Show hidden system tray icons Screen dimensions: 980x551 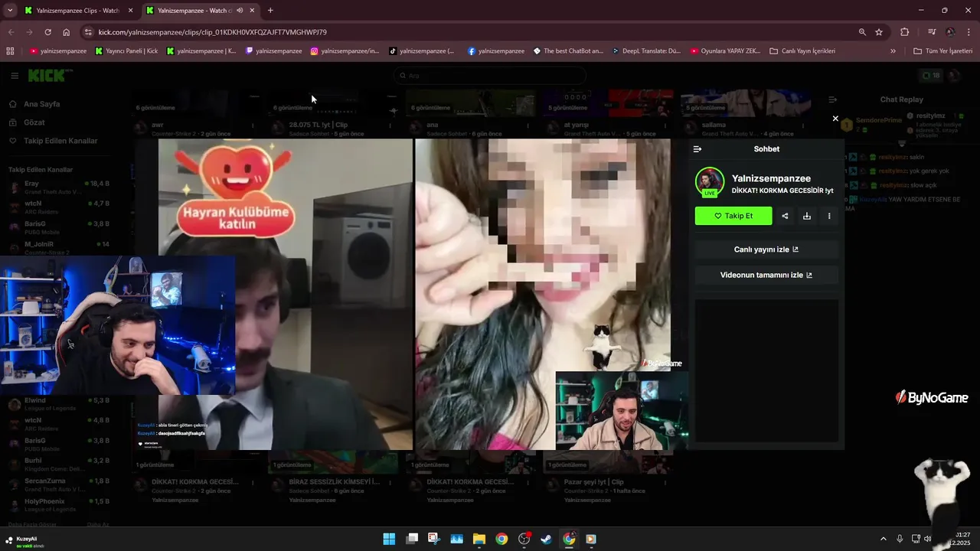coord(883,539)
